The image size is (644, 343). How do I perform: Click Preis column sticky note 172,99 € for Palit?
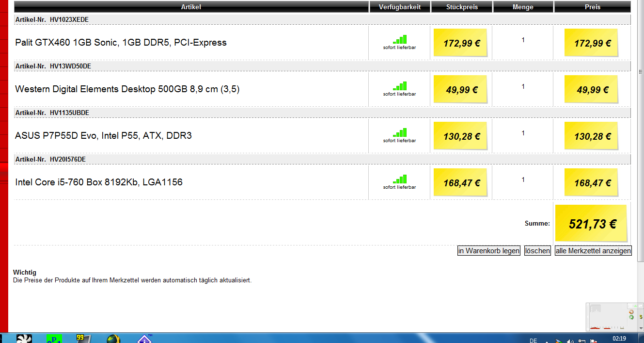591,43
